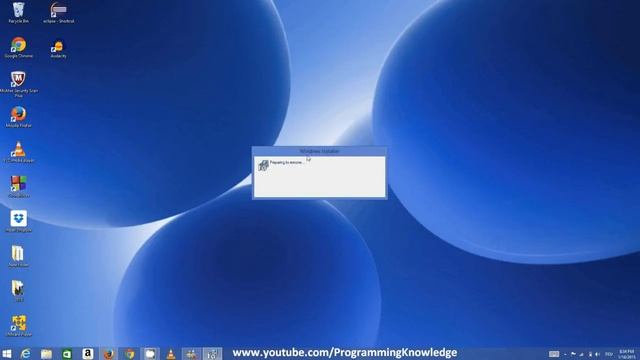This screenshot has width=640, height=360.
Task: Click the network signal tray icon
Action: click(x=582, y=354)
